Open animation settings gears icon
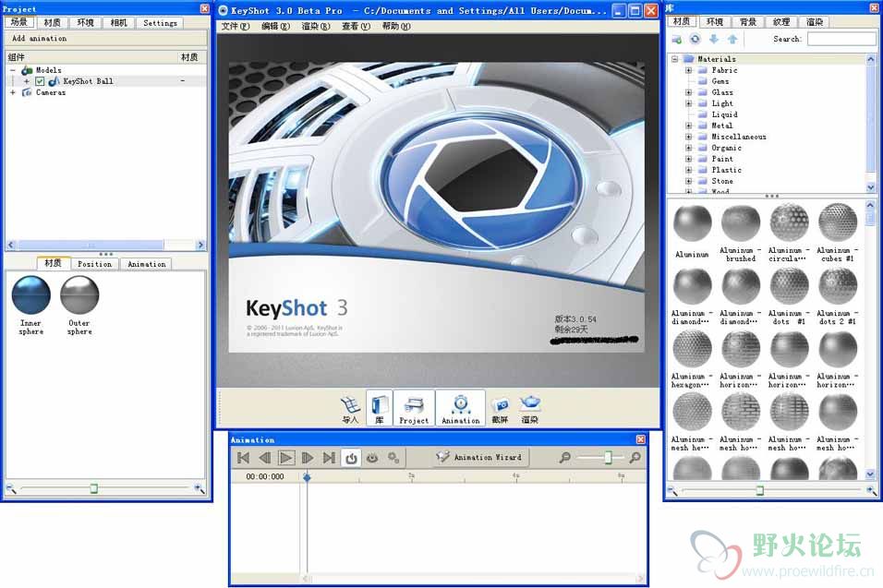The width and height of the screenshot is (883, 588). [x=393, y=458]
